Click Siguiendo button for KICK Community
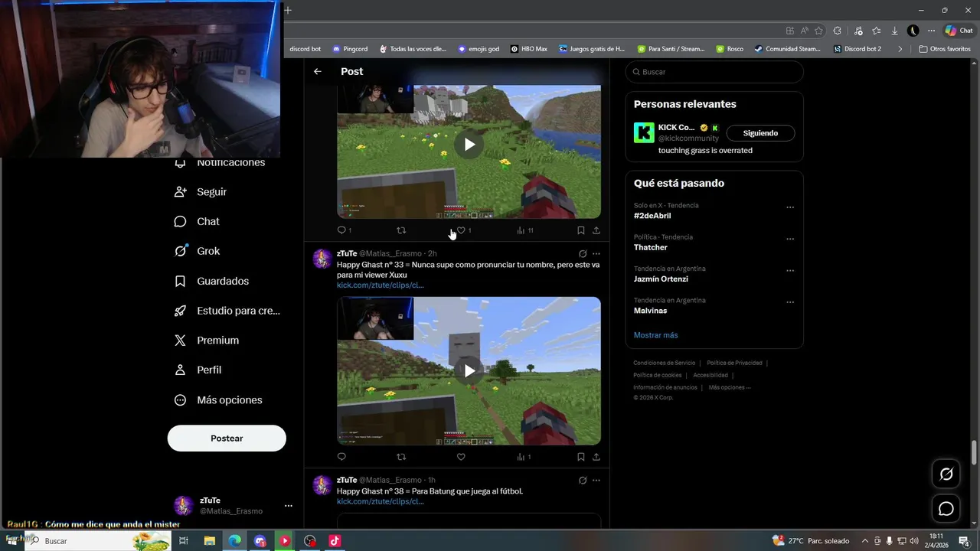980x551 pixels. 760,133
